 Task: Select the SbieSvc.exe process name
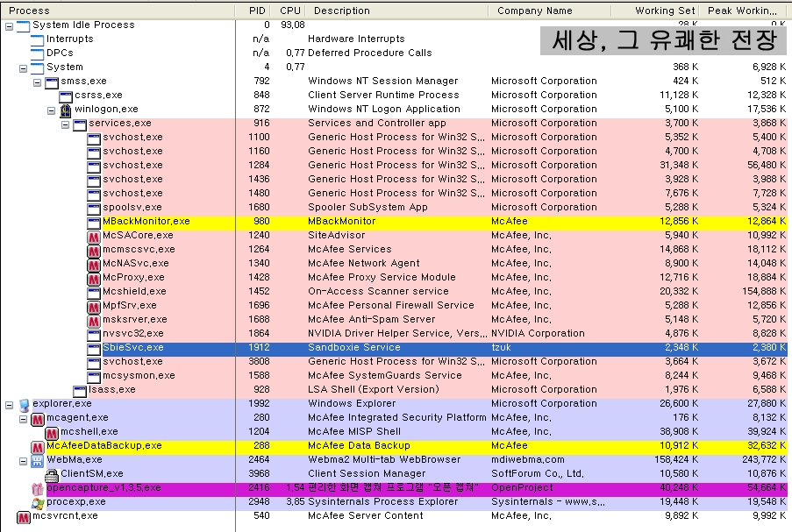[x=133, y=347]
